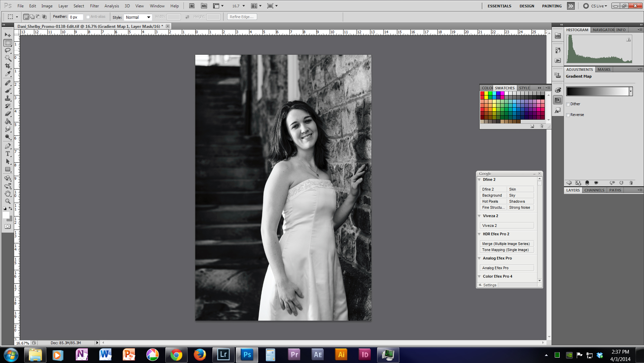Open Settings in the Google panel
This screenshot has width=644, height=363.
489,285
